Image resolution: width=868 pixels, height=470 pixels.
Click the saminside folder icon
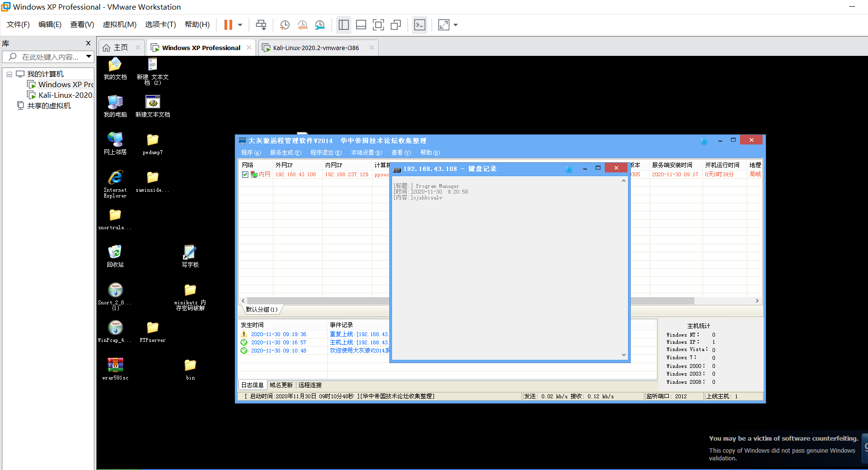click(x=153, y=182)
